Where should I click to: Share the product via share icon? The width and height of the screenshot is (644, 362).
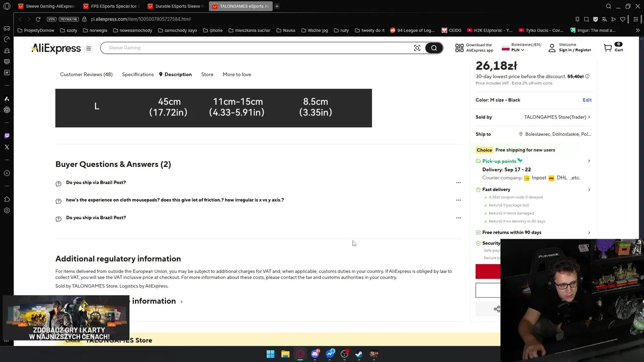(x=497, y=309)
